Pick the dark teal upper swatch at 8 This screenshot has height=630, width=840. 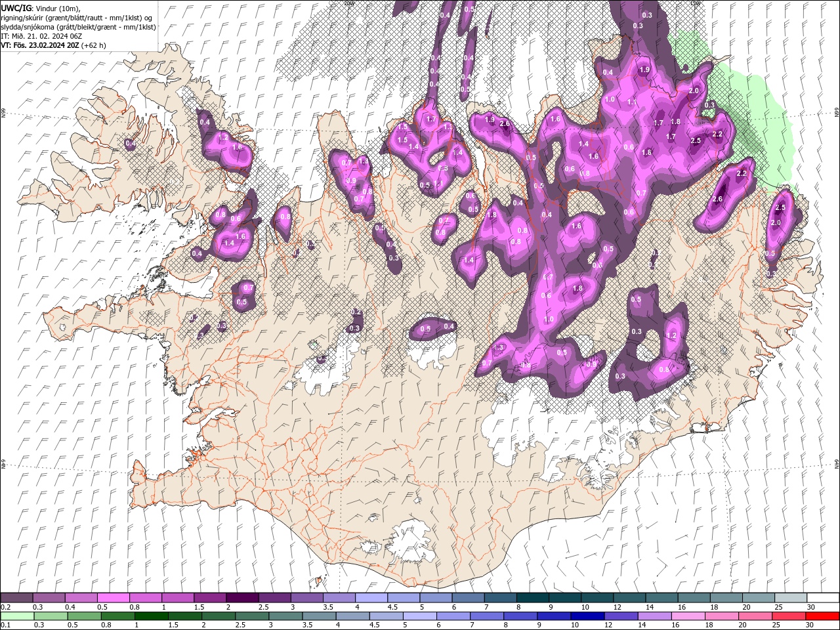532,598
